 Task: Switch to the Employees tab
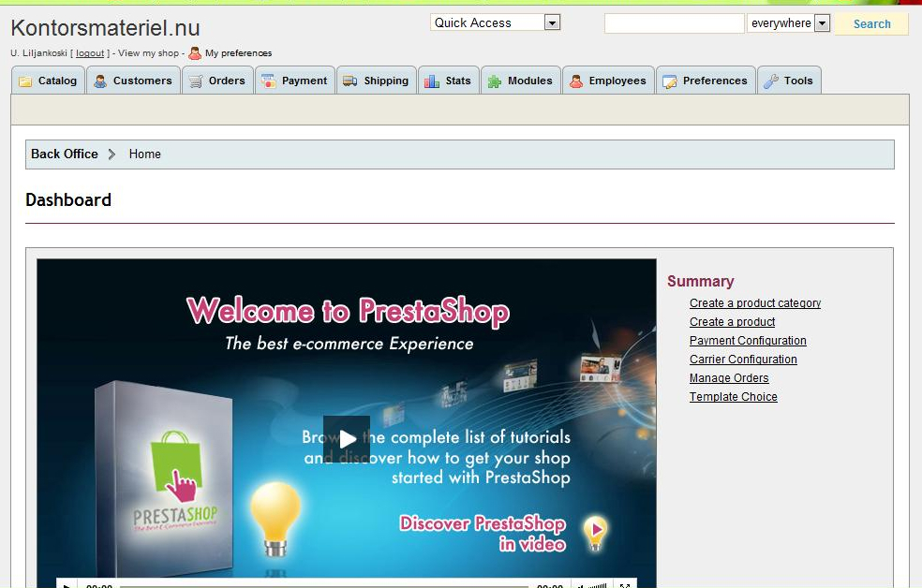pyautogui.click(x=609, y=81)
